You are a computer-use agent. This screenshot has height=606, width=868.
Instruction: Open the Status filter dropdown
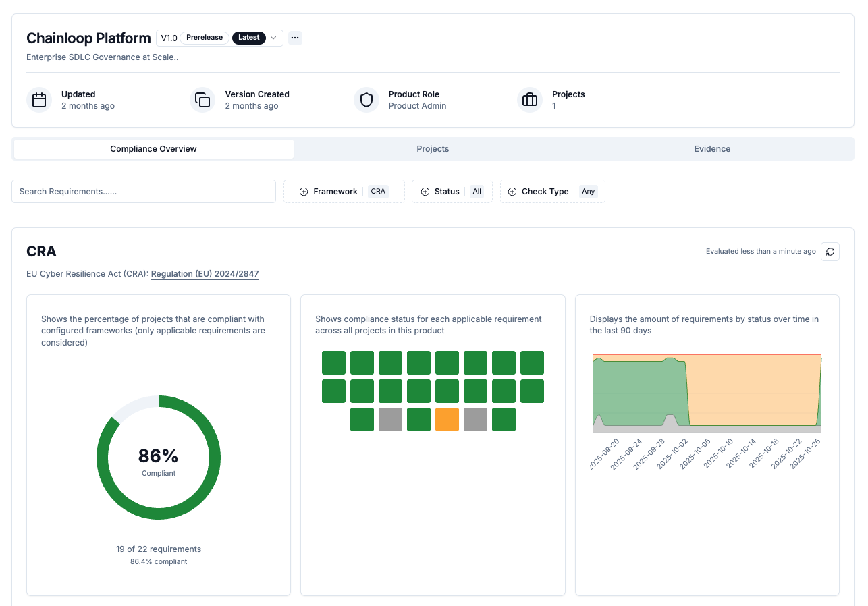[x=452, y=192]
